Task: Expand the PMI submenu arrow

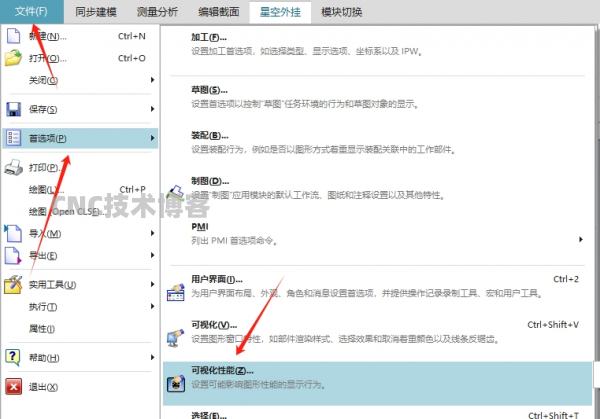Action: pyautogui.click(x=582, y=240)
